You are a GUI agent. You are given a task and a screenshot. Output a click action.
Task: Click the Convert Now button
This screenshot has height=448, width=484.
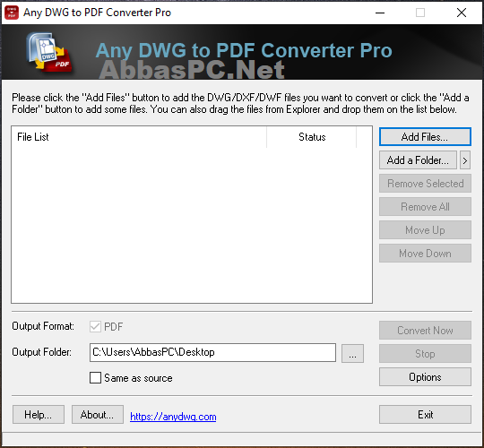click(425, 330)
